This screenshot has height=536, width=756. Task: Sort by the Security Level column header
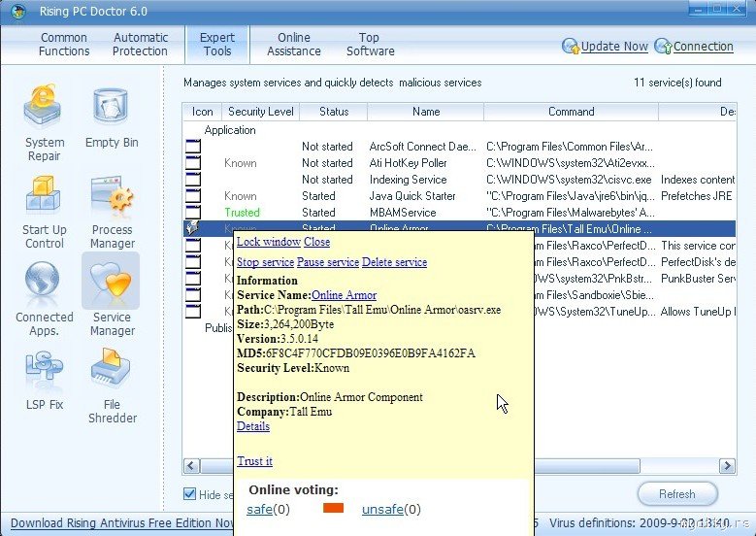[x=260, y=112]
